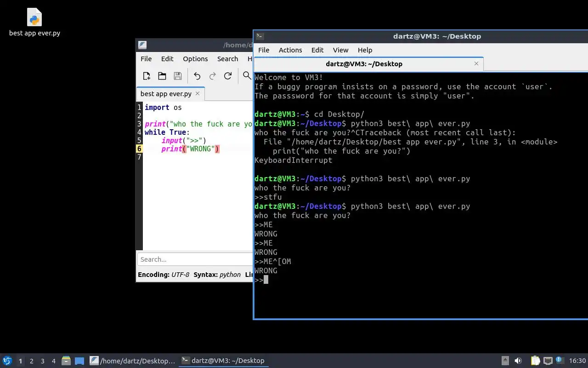Click line number 7 in the editor gutter
The height and width of the screenshot is (368, 588).
coord(139,157)
